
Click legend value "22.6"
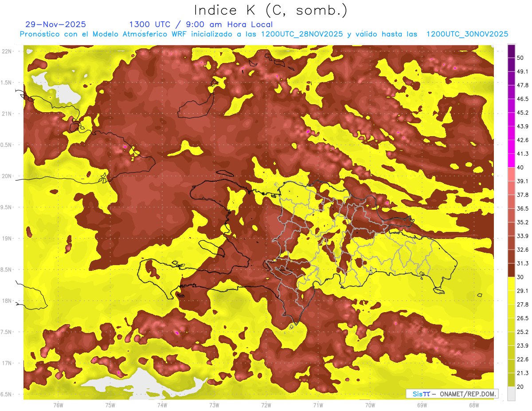[x=522, y=360]
